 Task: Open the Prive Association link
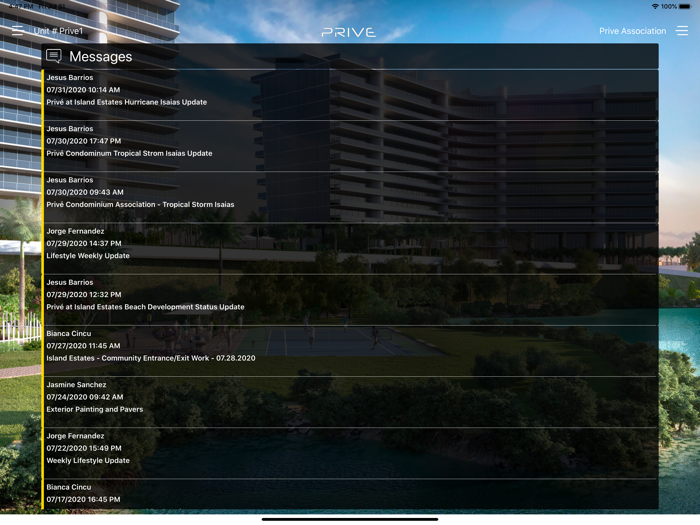point(632,31)
